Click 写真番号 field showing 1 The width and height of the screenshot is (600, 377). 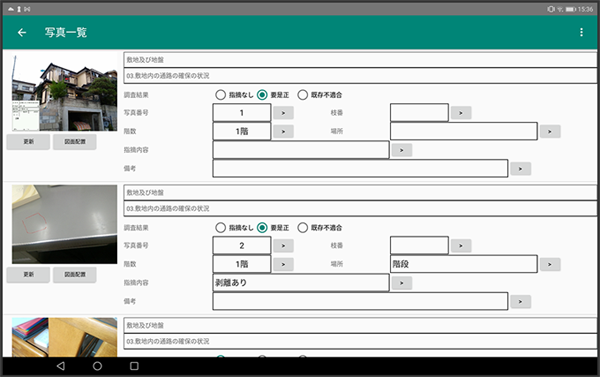242,113
